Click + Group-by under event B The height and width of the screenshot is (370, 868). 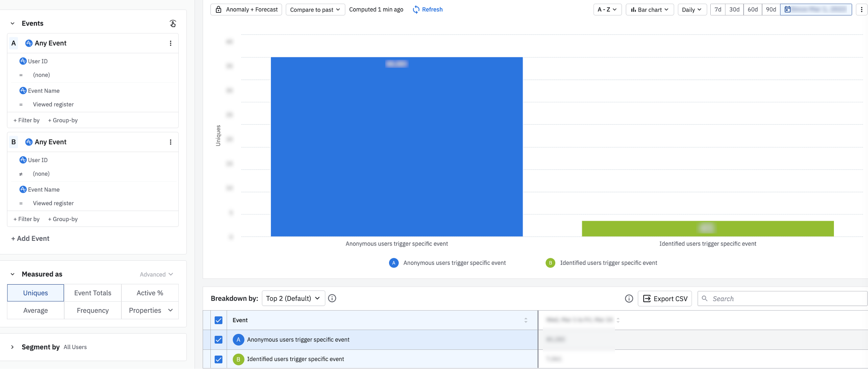pyautogui.click(x=63, y=219)
